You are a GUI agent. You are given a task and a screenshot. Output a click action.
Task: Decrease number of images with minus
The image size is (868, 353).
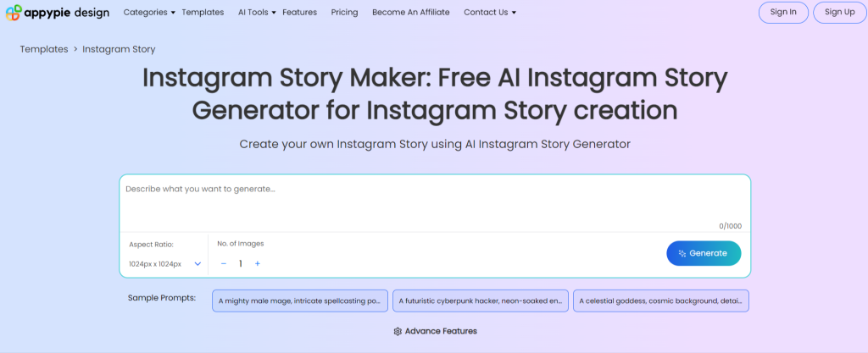click(224, 263)
